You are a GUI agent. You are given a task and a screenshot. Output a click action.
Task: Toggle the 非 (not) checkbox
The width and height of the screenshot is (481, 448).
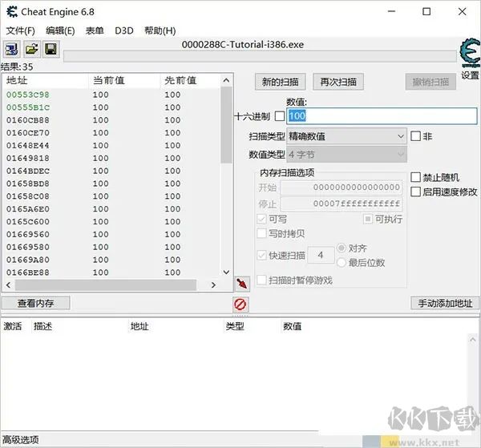(x=415, y=136)
